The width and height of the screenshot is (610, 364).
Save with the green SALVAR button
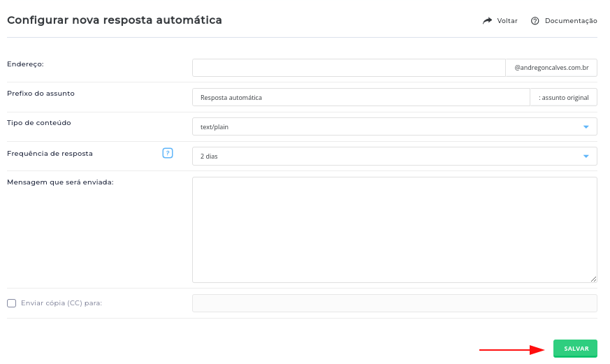[575, 349]
